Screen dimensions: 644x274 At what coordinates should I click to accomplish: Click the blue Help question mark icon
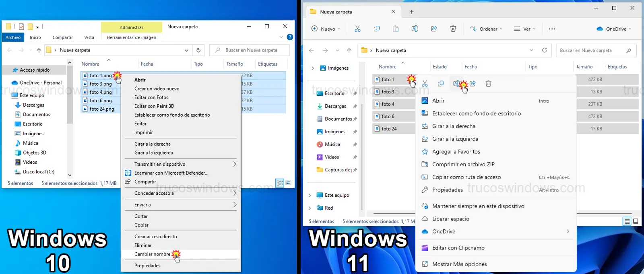coord(290,37)
